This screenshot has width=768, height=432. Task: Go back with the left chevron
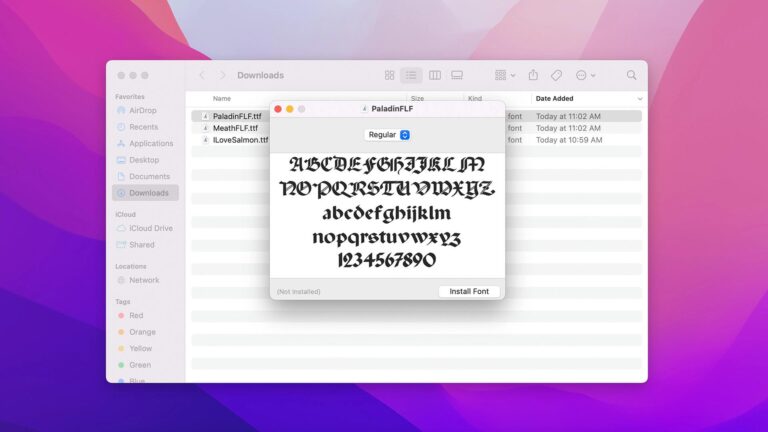202,75
